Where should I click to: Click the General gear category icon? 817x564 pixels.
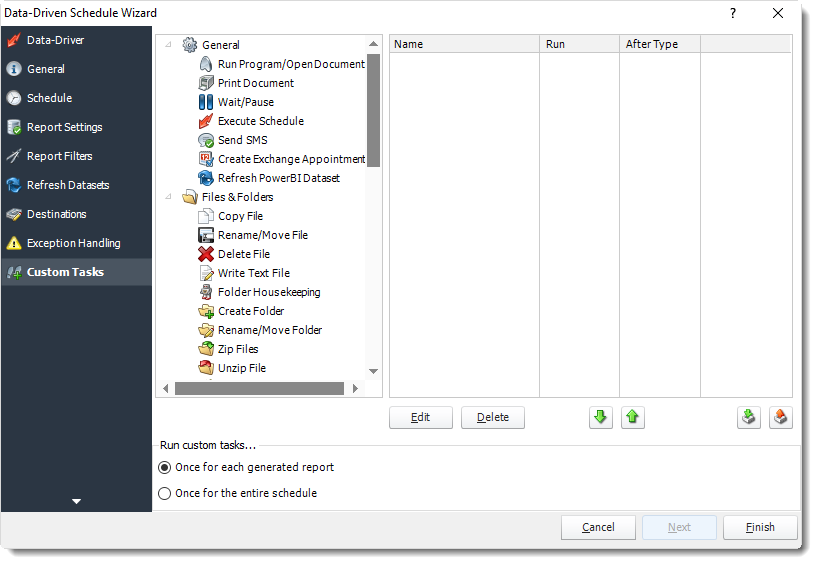[190, 45]
